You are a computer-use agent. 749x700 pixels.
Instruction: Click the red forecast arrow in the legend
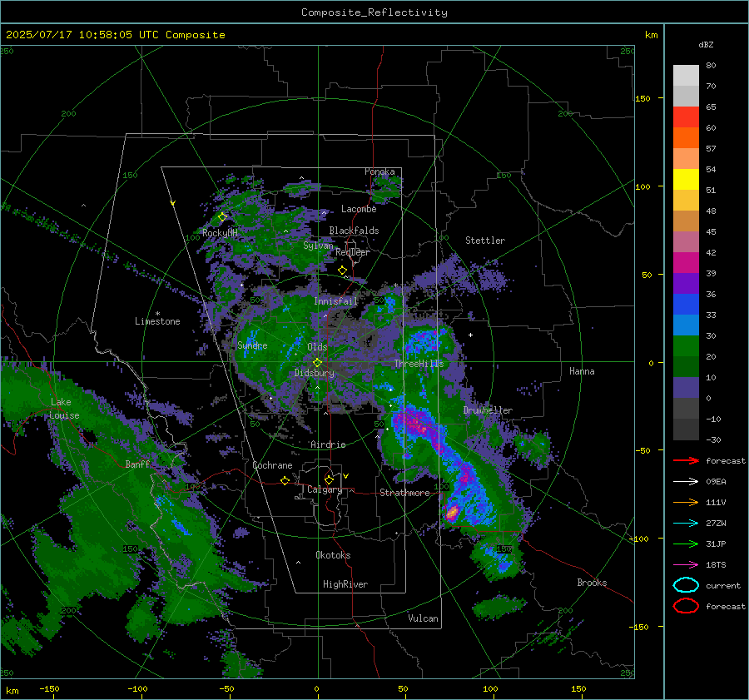click(x=686, y=460)
